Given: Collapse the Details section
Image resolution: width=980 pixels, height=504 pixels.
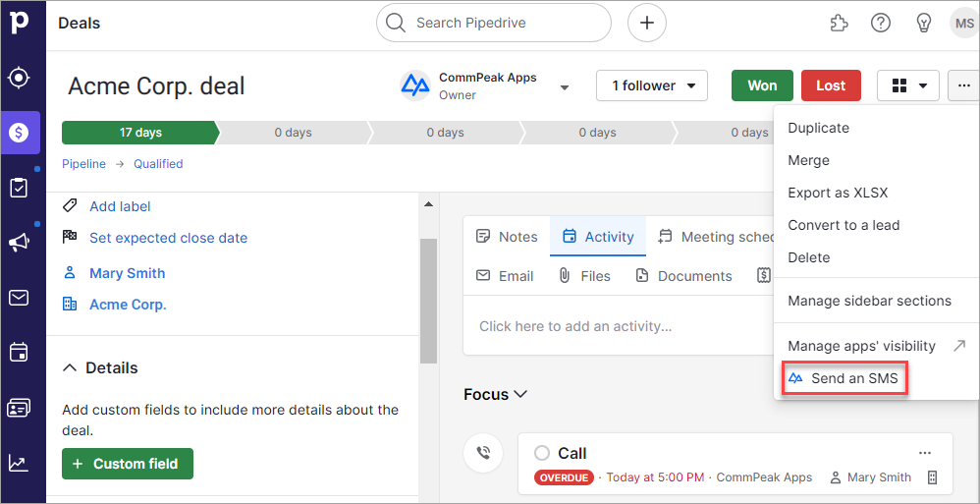Looking at the screenshot, I should point(71,367).
